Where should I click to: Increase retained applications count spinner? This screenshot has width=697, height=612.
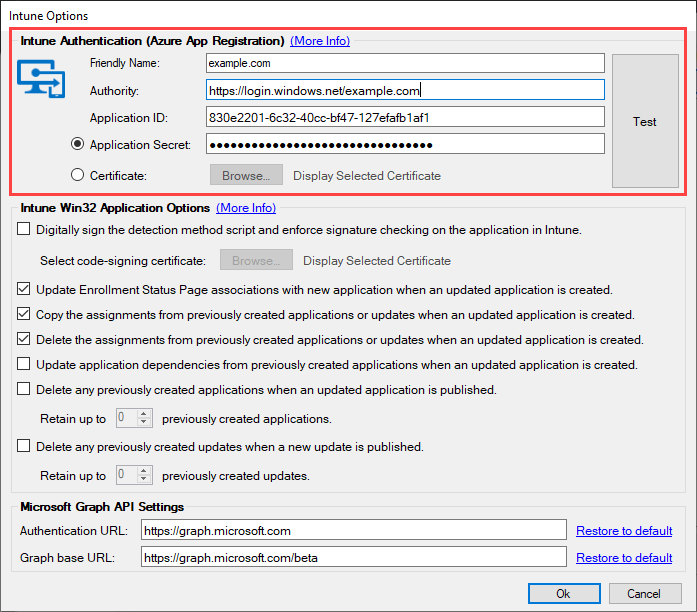click(143, 414)
